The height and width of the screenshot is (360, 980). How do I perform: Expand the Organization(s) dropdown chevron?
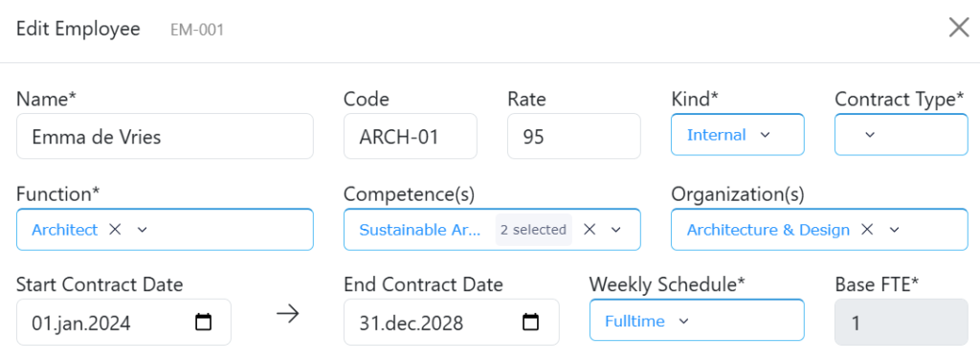[x=894, y=230]
